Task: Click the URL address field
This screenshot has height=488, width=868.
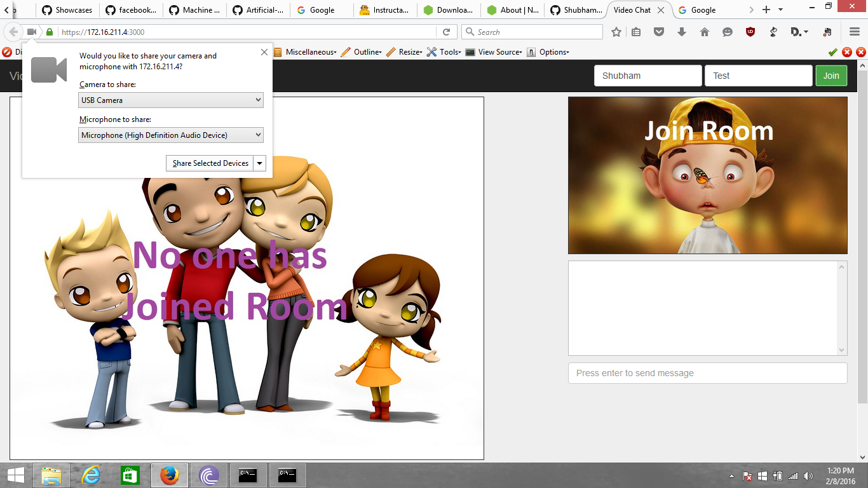Action: [x=248, y=32]
